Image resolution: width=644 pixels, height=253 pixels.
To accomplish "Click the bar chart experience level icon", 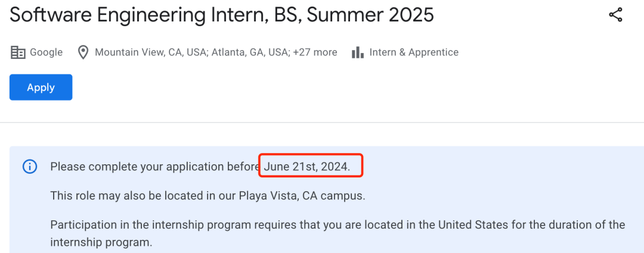I will click(x=358, y=52).
